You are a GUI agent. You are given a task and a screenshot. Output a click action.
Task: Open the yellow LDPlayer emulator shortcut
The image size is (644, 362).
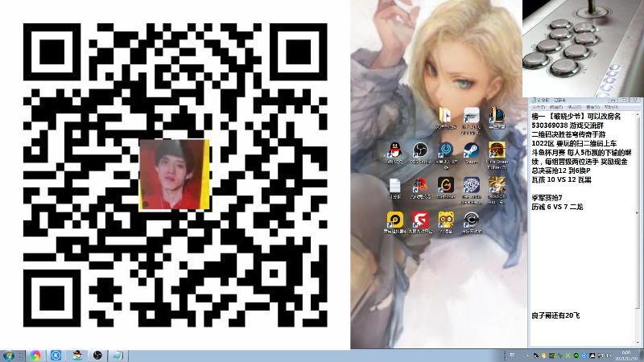(x=394, y=223)
